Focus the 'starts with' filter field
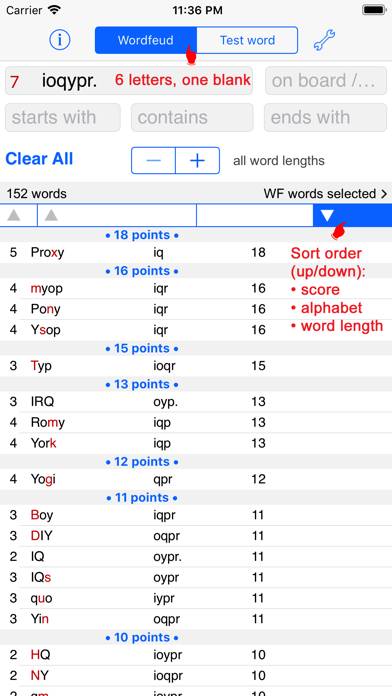Viewport: 392px width, 696px height. [63, 118]
